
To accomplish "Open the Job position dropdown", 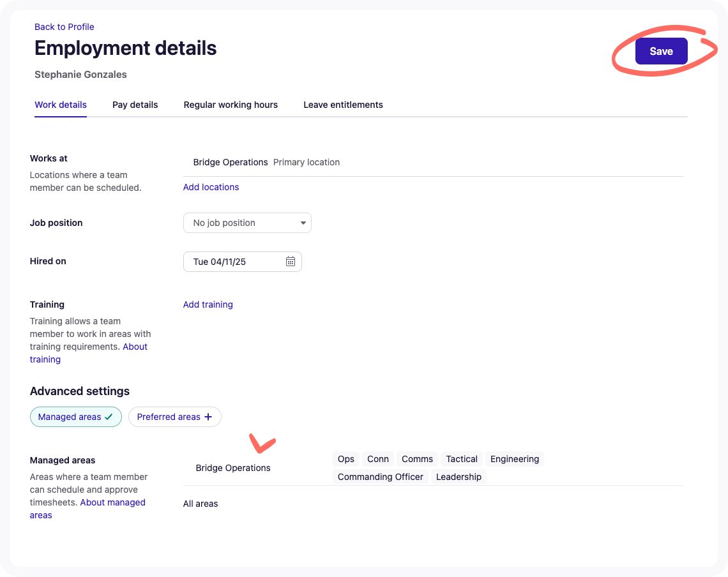I will point(247,223).
